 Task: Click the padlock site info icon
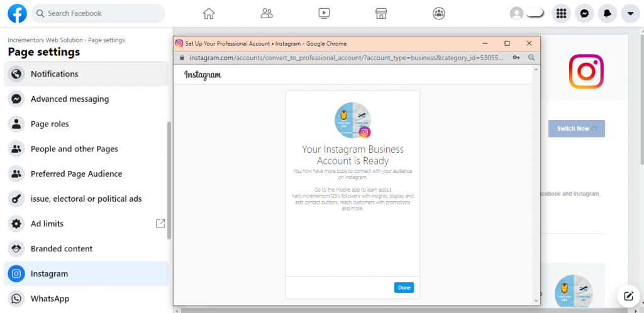(183, 58)
